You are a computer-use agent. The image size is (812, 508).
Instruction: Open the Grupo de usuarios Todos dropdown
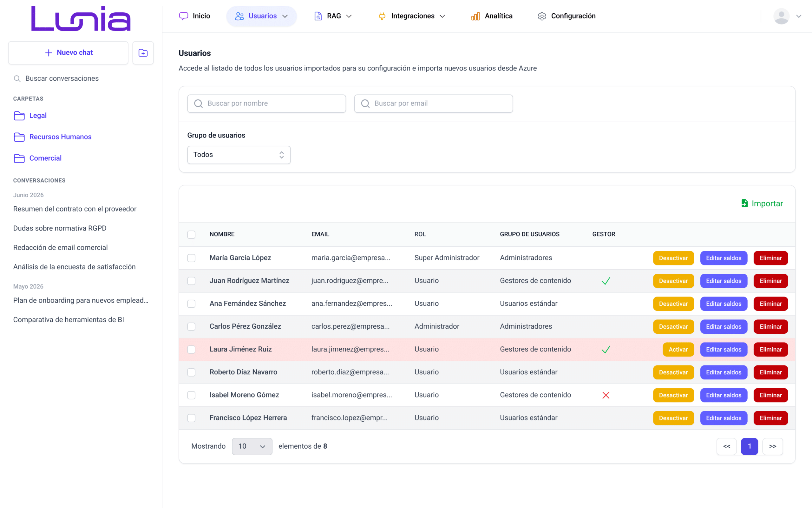click(x=239, y=155)
